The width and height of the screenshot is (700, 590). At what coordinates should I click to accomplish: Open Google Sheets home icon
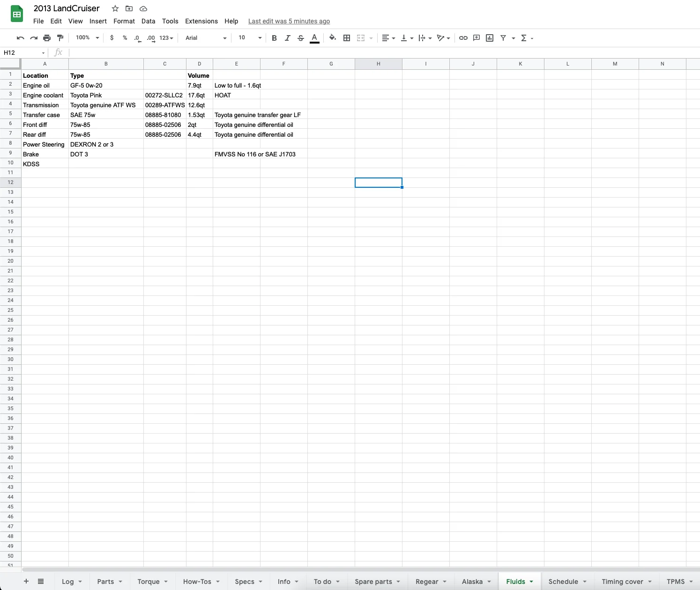tap(17, 14)
